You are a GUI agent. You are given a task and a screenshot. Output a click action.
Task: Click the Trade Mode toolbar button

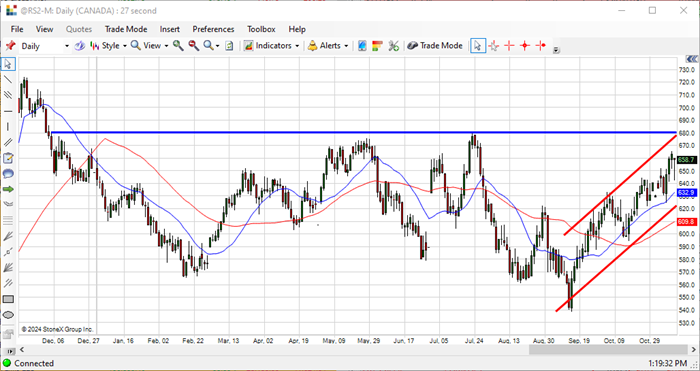tap(435, 46)
